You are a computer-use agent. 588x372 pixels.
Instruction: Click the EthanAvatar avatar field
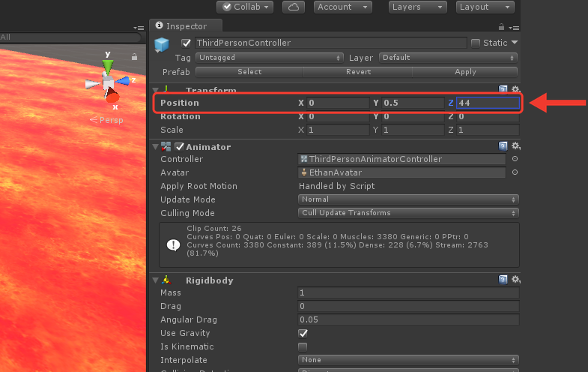401,172
